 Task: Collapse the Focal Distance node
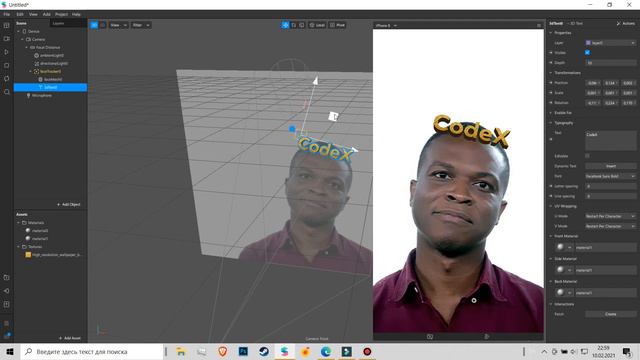[x=27, y=47]
